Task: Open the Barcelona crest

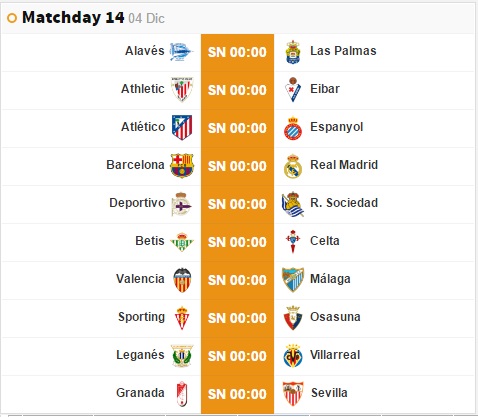Action: coord(182,165)
